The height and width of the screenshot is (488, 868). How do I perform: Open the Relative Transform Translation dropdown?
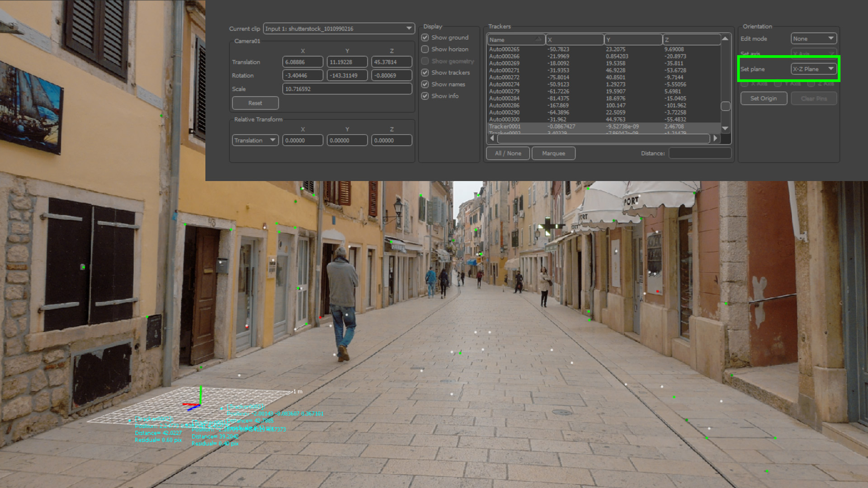tap(255, 140)
